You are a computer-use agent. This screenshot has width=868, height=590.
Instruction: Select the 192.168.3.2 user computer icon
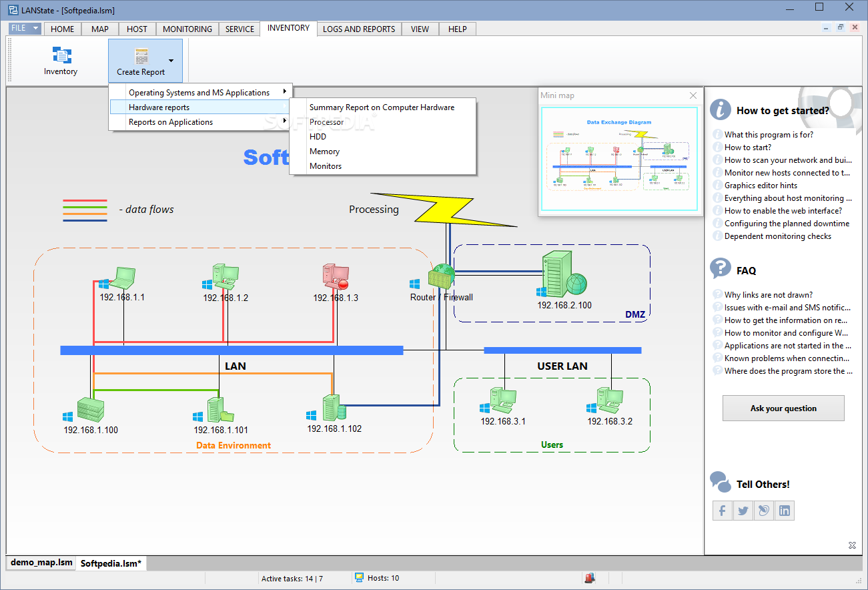[610, 400]
